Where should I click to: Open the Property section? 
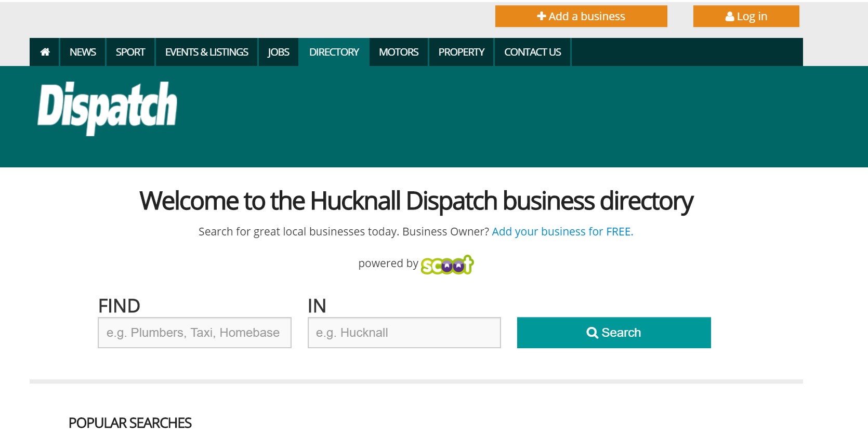(x=461, y=52)
